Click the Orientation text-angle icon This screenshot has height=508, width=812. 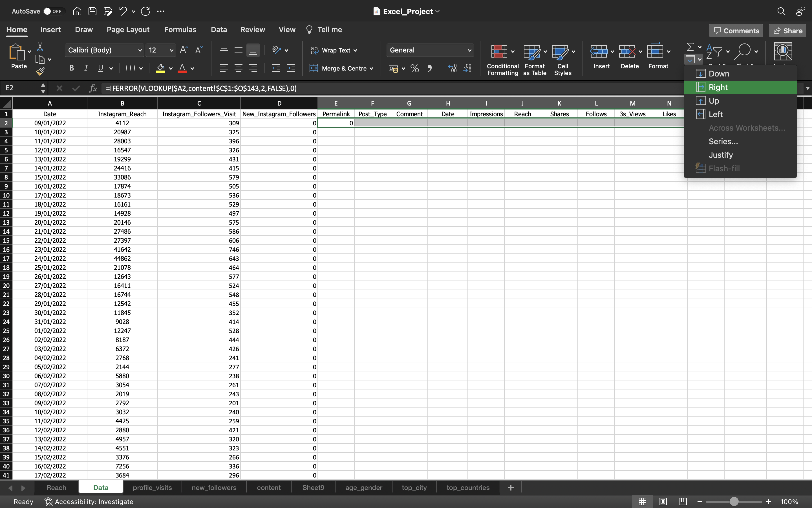point(276,50)
